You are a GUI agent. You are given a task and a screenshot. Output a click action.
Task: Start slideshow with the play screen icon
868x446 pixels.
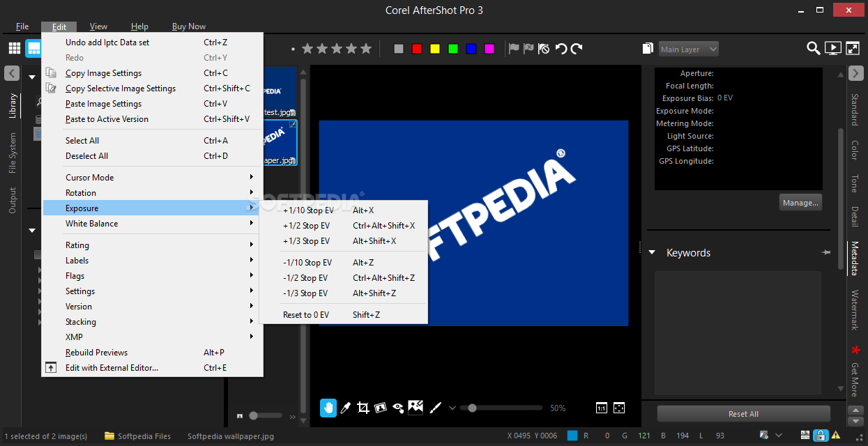coord(832,48)
